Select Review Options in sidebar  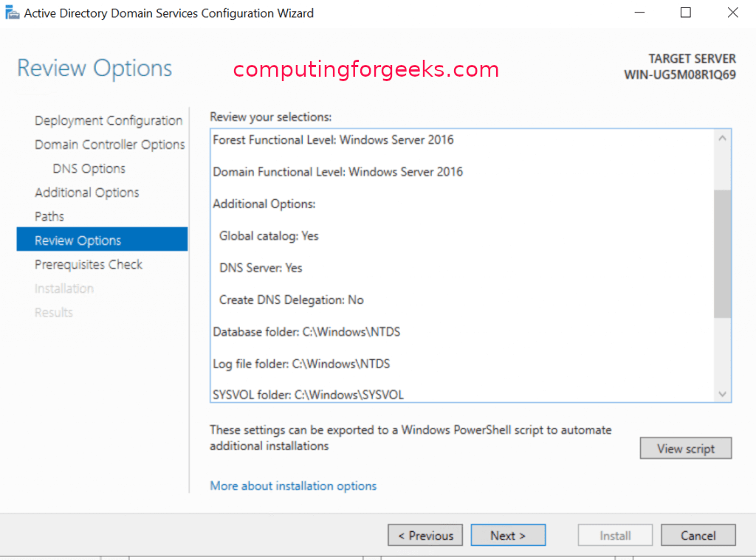[78, 241]
